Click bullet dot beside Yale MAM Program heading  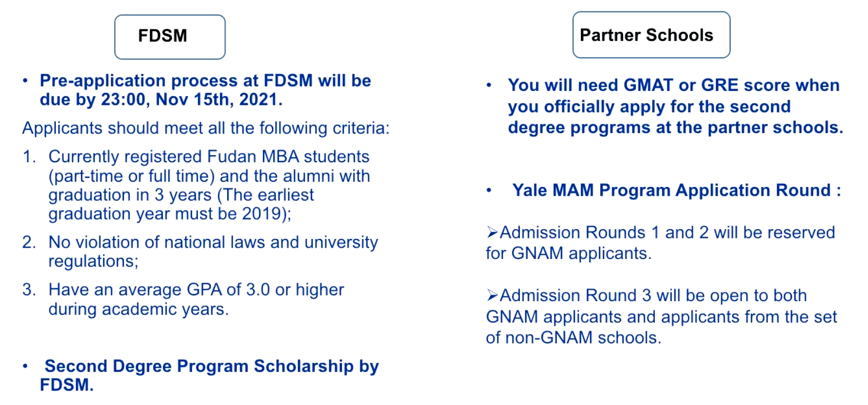pyautogui.click(x=489, y=190)
